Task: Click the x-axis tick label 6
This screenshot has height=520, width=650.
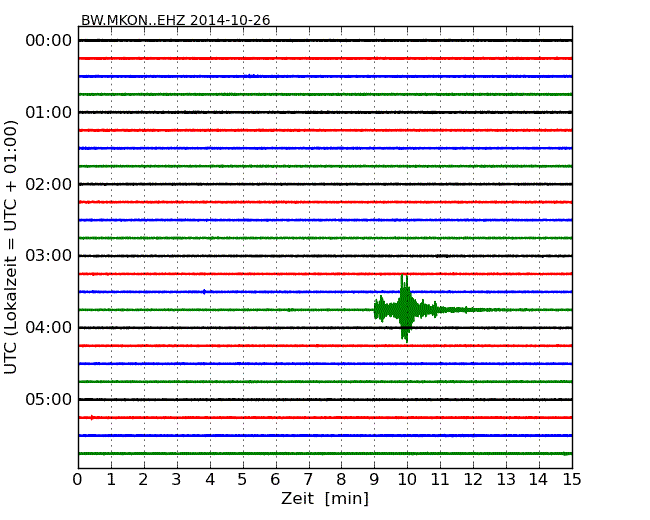Action: [x=275, y=480]
